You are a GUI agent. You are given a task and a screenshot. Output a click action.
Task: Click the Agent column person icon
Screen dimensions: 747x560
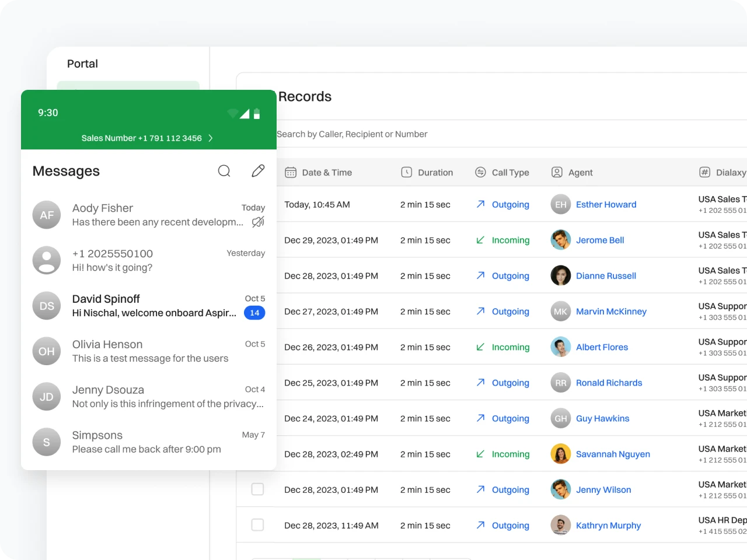557,173
